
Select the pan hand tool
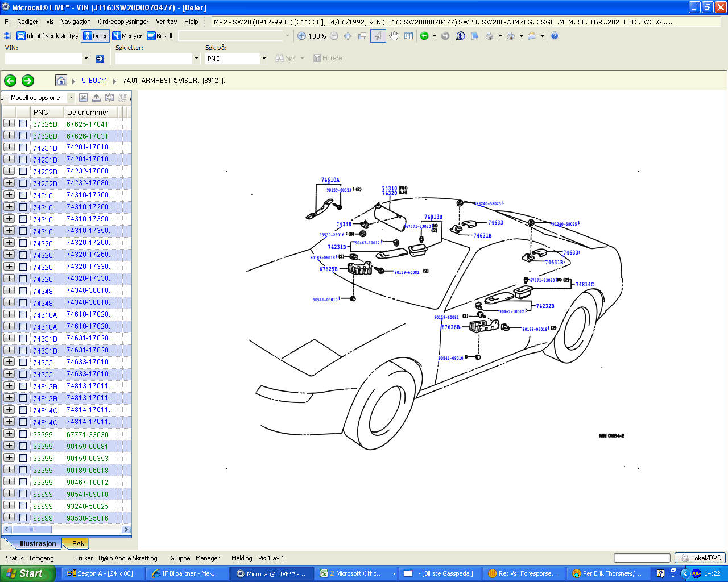click(394, 36)
